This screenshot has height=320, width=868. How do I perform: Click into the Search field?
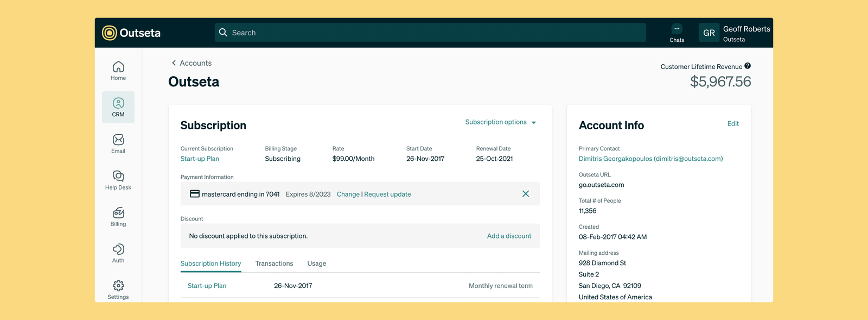click(430, 33)
